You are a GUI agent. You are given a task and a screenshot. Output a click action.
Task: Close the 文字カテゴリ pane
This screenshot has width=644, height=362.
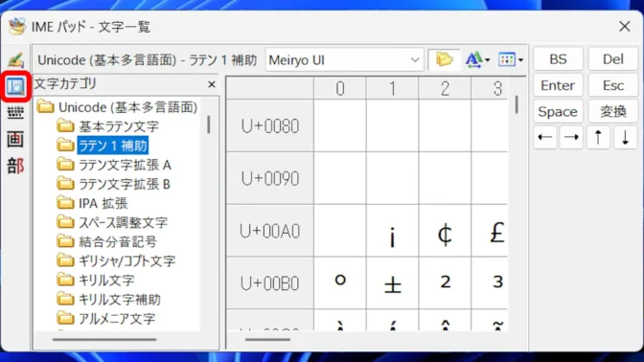tap(212, 84)
